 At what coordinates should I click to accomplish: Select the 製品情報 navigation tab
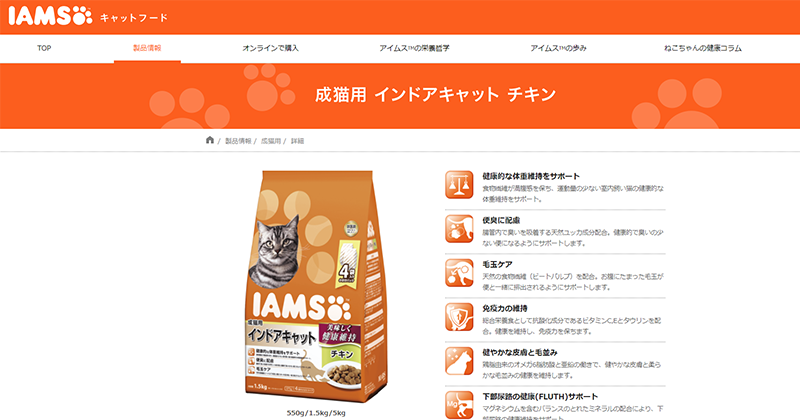click(x=147, y=48)
